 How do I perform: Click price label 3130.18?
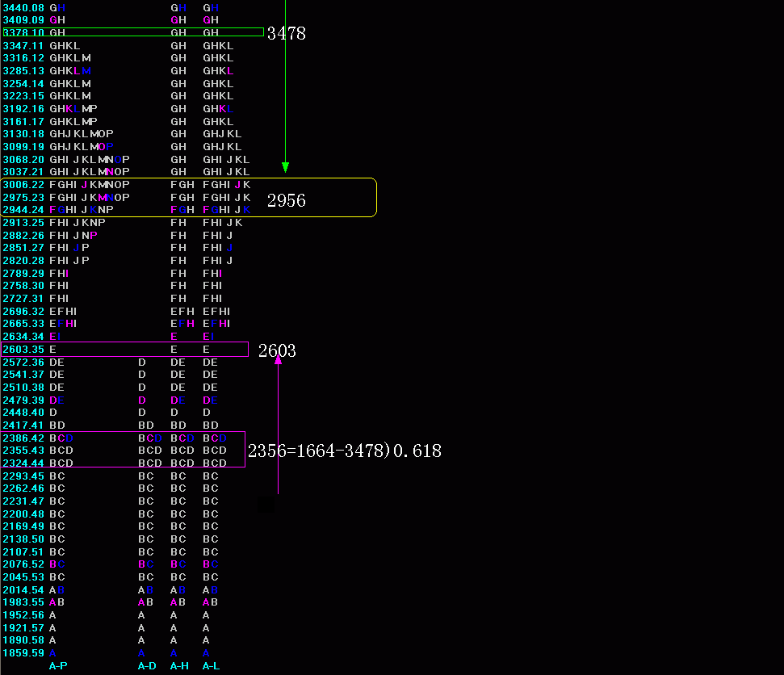point(23,134)
